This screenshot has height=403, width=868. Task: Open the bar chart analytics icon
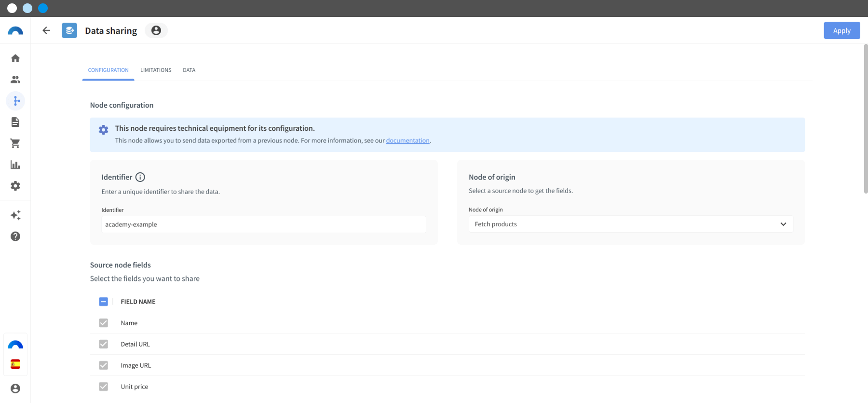(15, 165)
